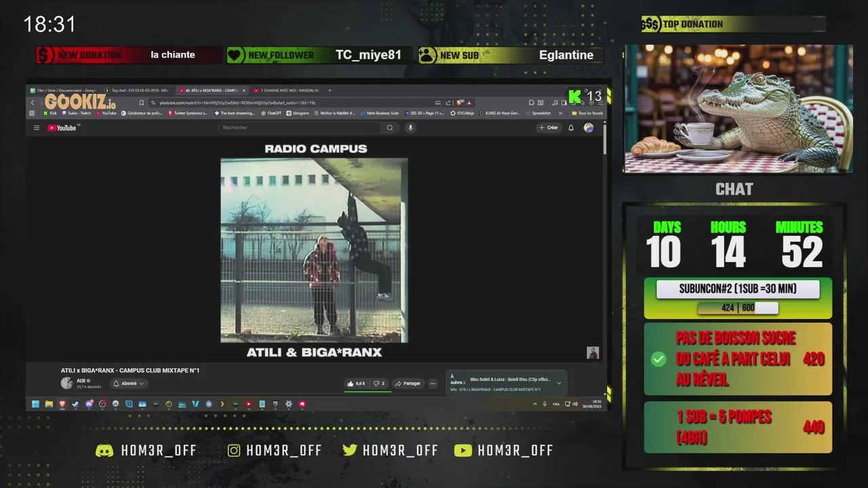This screenshot has width=868, height=488.
Task: Open the Windows Start button
Action: [35, 404]
